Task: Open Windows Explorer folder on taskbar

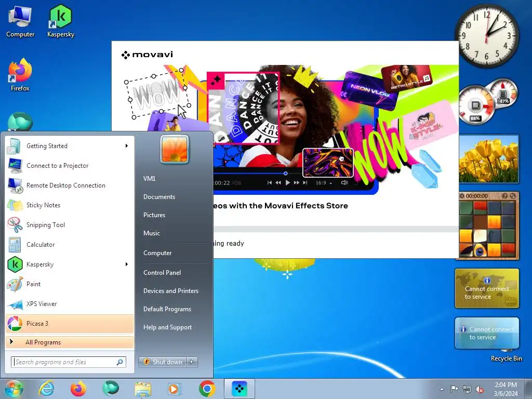Action: tap(143, 389)
